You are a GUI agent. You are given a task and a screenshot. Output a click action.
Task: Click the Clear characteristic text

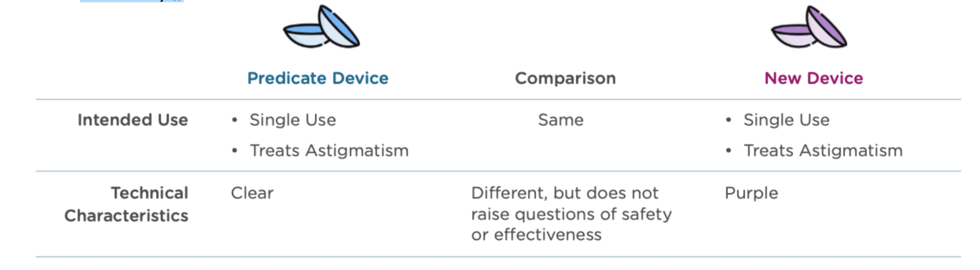point(252,193)
